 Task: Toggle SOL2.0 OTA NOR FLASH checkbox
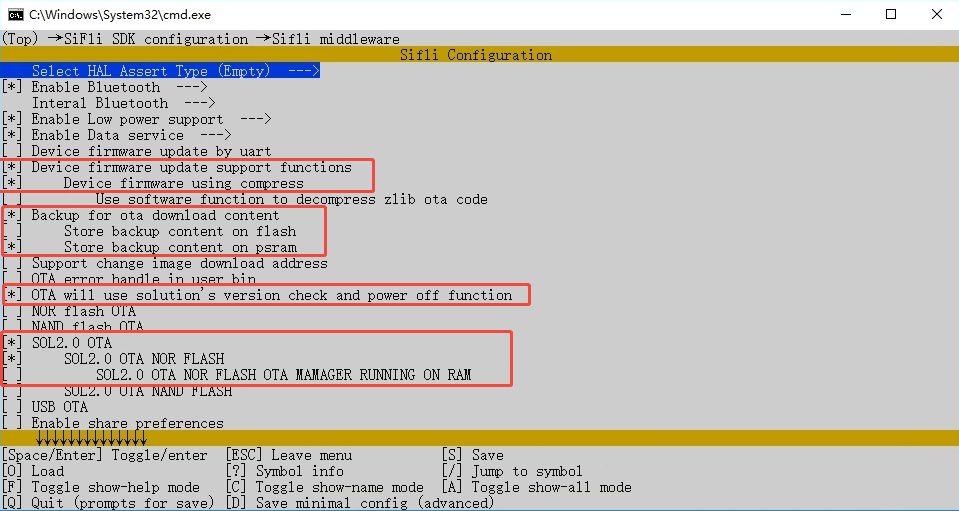[x=12, y=359]
